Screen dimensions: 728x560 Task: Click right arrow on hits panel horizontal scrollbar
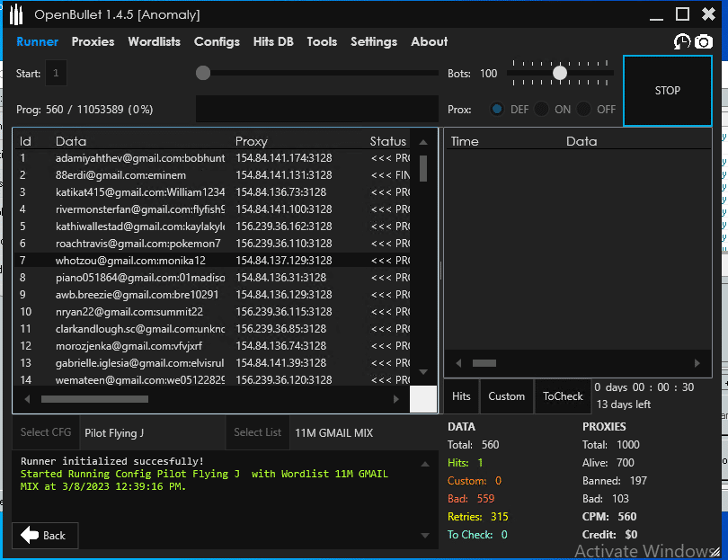696,363
